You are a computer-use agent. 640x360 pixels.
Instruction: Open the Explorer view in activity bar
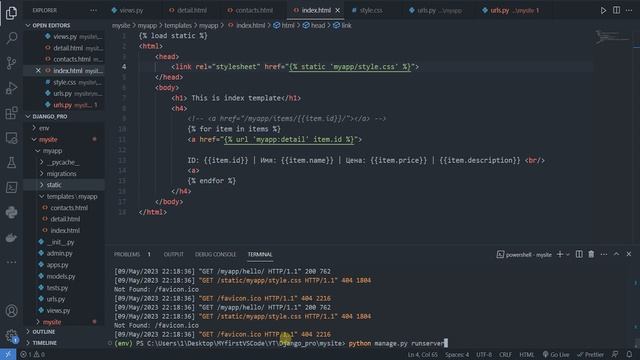[11, 13]
